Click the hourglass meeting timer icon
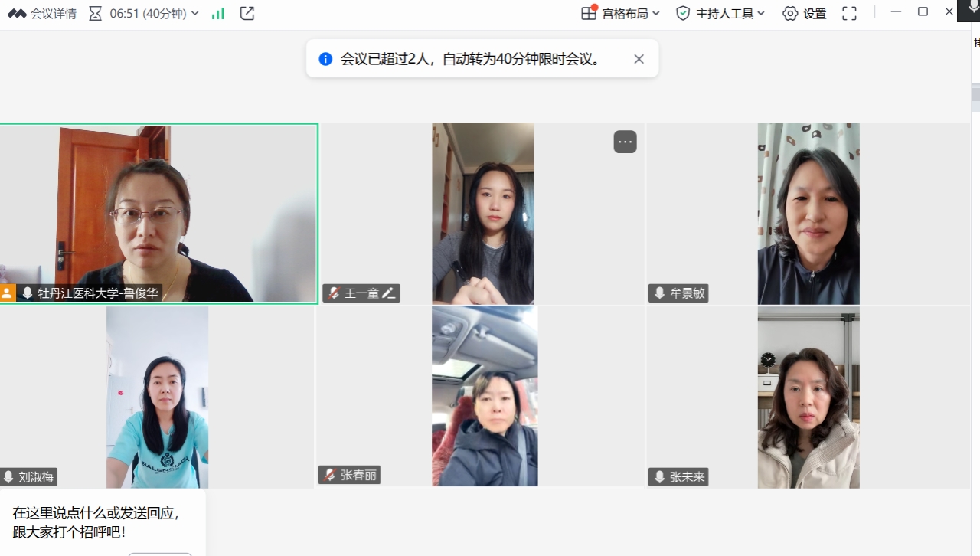 click(x=95, y=13)
